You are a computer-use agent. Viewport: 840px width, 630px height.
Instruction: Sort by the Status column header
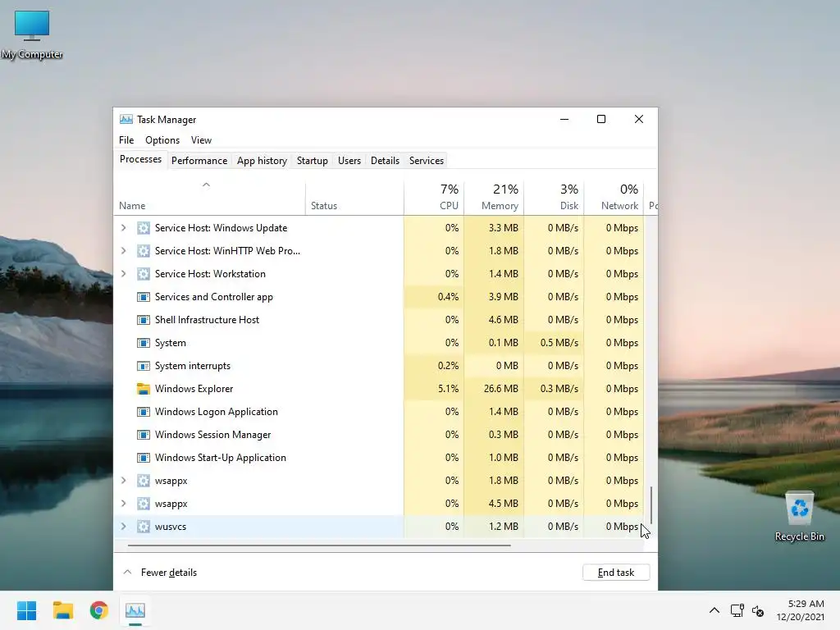(x=354, y=198)
